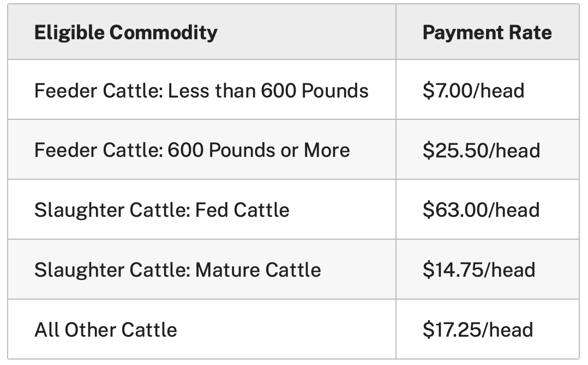Click the $63.00/head payment rate

[x=481, y=210]
